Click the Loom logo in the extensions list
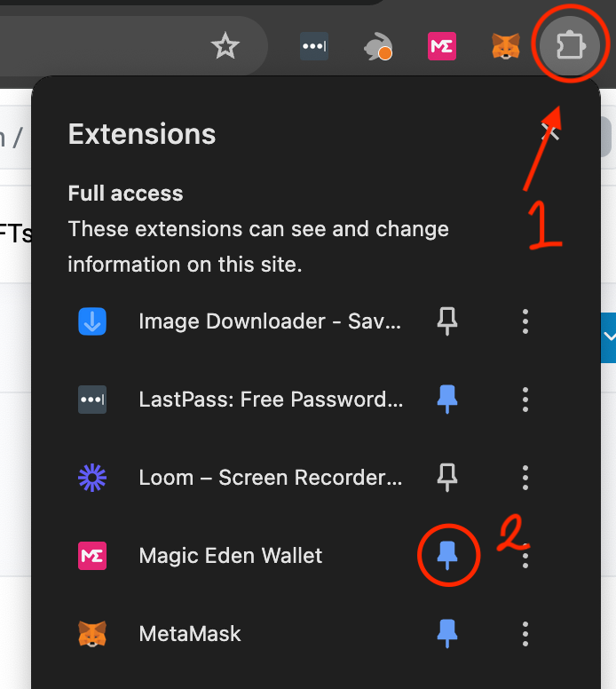This screenshot has width=616, height=689. pyautogui.click(x=92, y=477)
